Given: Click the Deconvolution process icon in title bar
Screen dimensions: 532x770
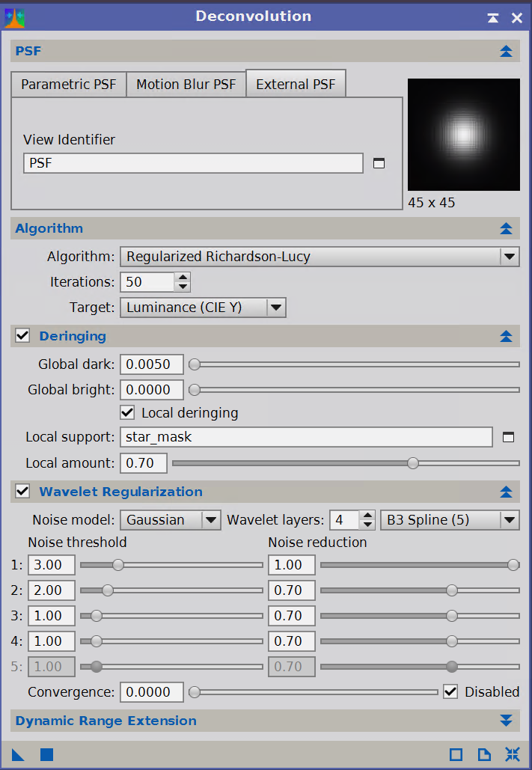Looking at the screenshot, I should [x=14, y=18].
